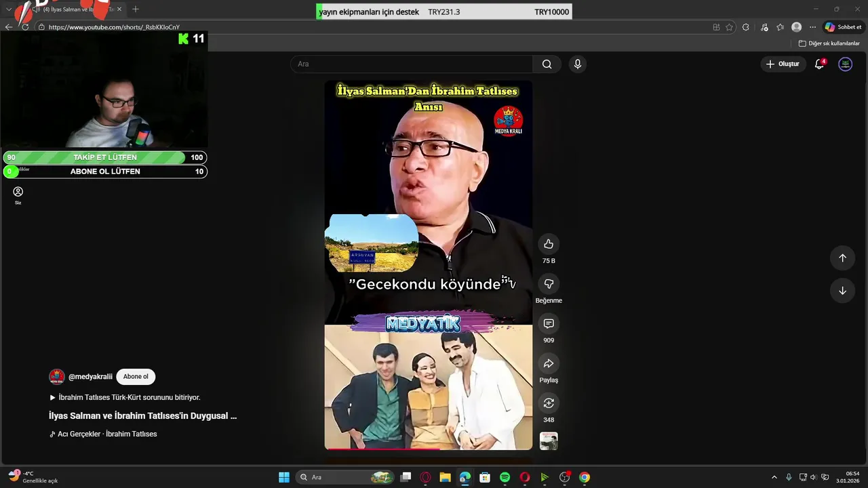The width and height of the screenshot is (868, 488).
Task: Open the medyakralii channel avatar
Action: tap(57, 377)
